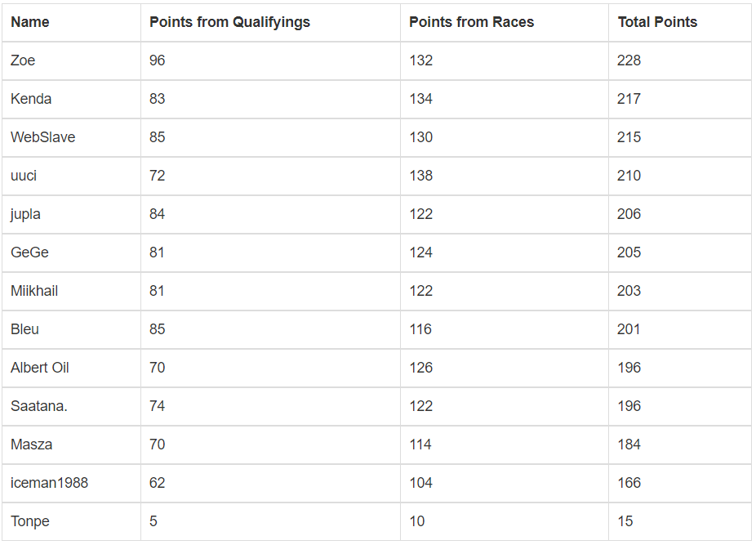Click the Total Points column header
Screen dimensions: 756x545
pyautogui.click(x=657, y=22)
